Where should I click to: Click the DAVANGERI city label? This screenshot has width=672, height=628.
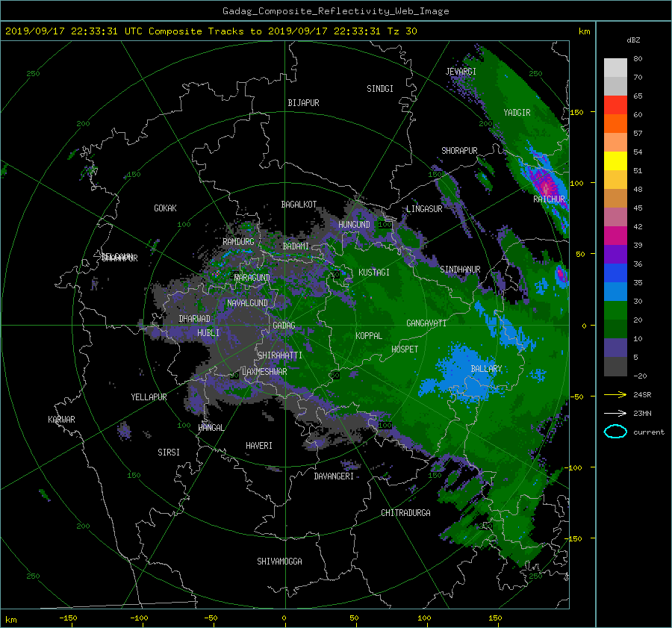click(334, 476)
